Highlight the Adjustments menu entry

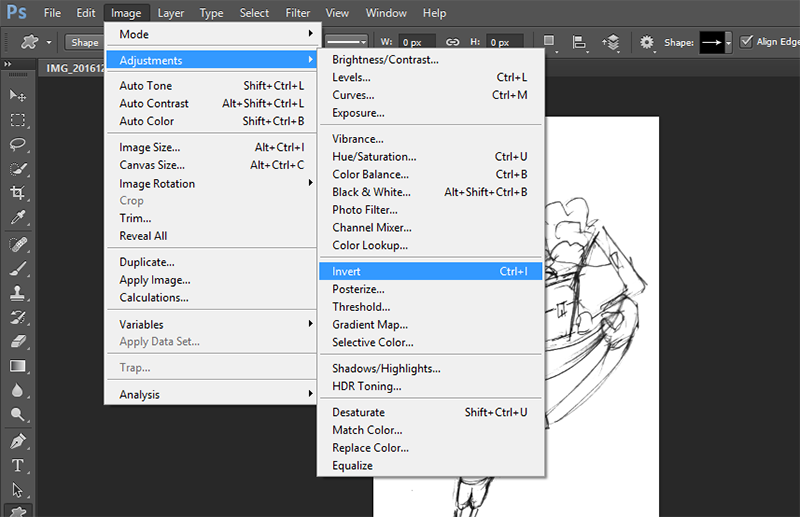[212, 60]
